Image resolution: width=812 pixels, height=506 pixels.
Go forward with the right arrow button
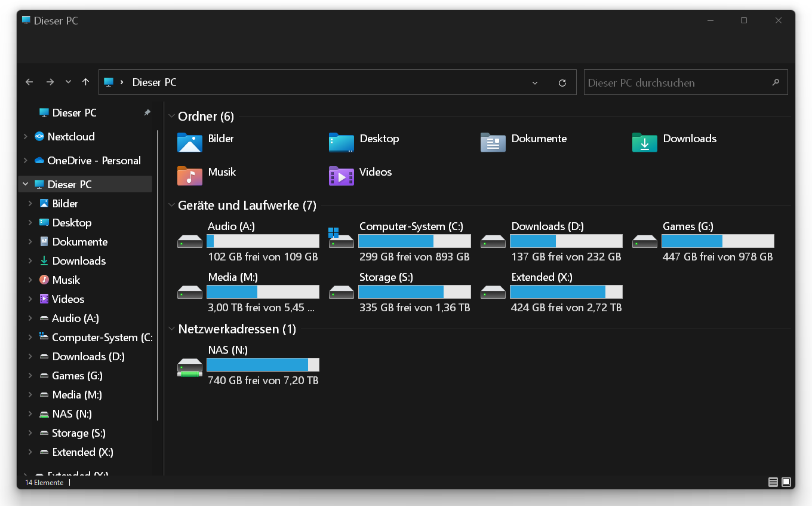50,82
